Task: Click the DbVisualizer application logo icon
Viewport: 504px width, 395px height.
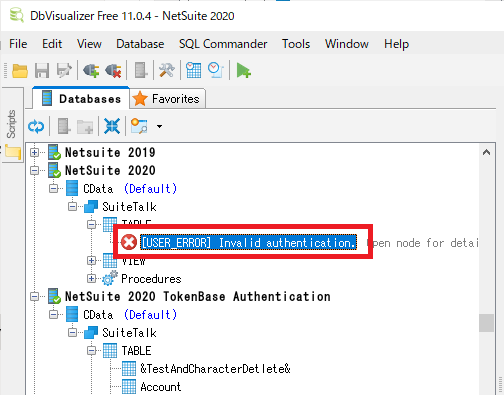Action: (16, 15)
